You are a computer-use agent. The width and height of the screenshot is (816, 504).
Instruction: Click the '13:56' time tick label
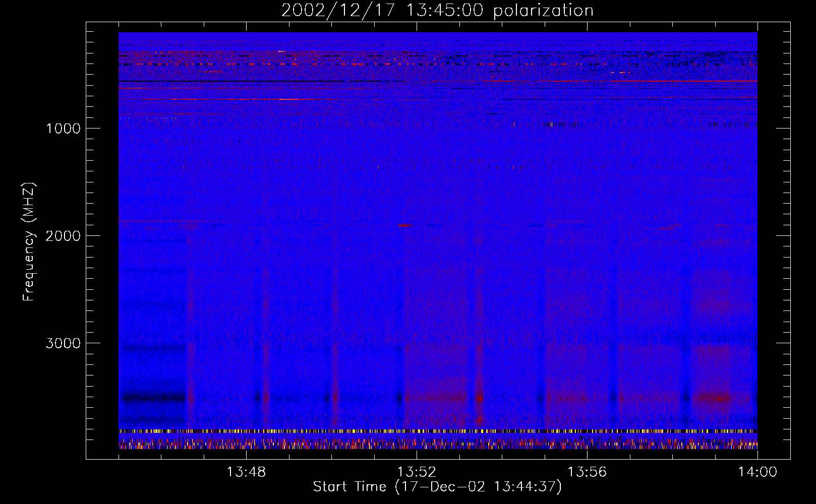click(587, 472)
